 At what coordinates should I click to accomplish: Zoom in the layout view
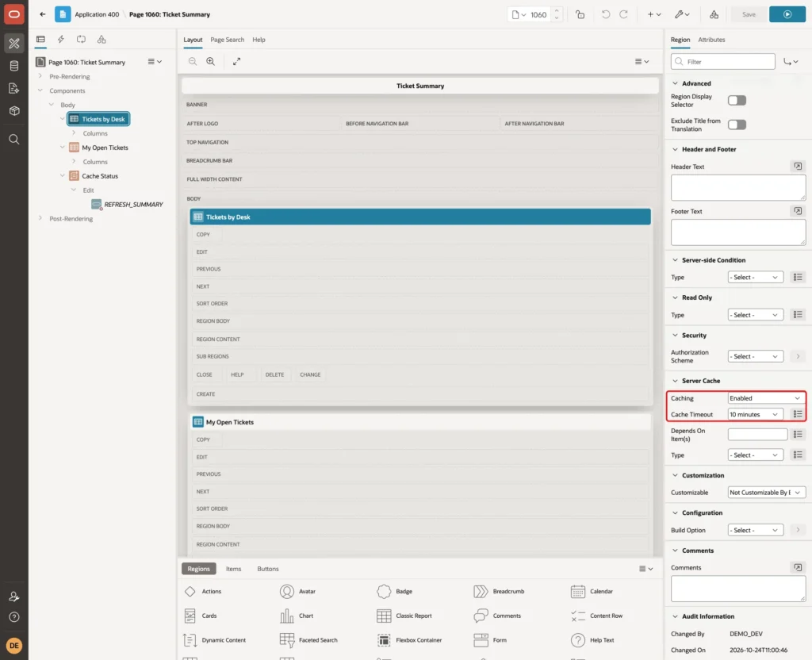pos(211,61)
